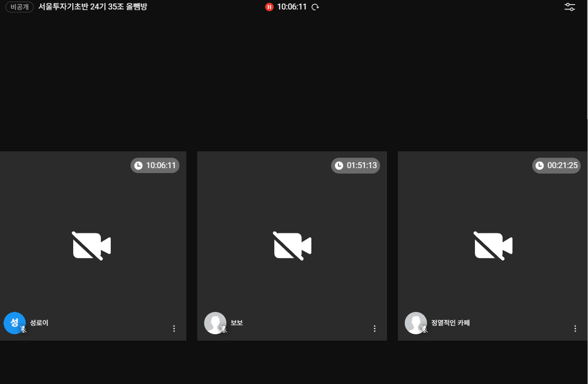Click camera-off icon in 보보's tile
This screenshot has height=384, width=588.
(292, 246)
